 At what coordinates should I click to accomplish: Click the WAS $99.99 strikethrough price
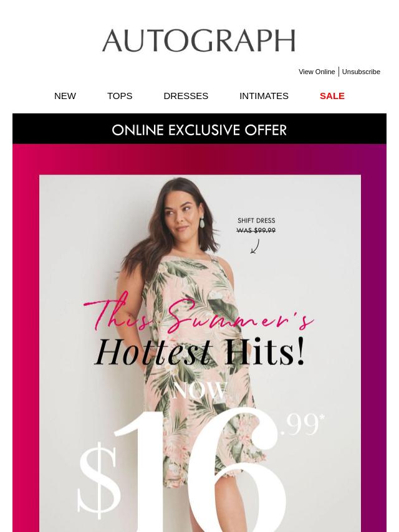pos(256,230)
